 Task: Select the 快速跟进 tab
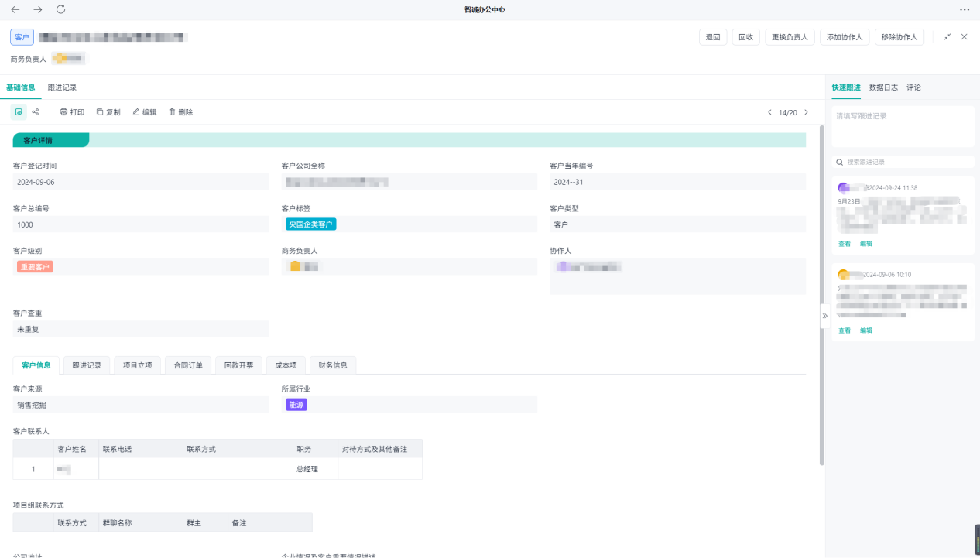click(846, 87)
